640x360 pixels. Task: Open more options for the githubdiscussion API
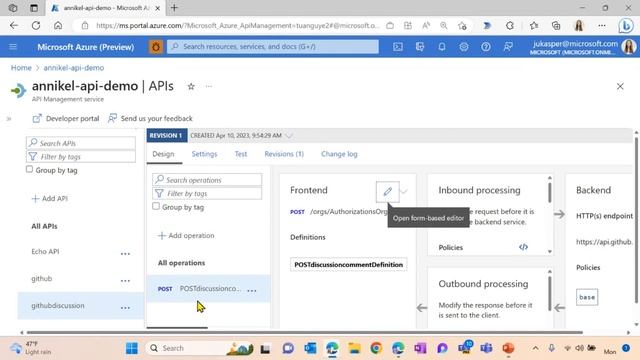coord(125,307)
